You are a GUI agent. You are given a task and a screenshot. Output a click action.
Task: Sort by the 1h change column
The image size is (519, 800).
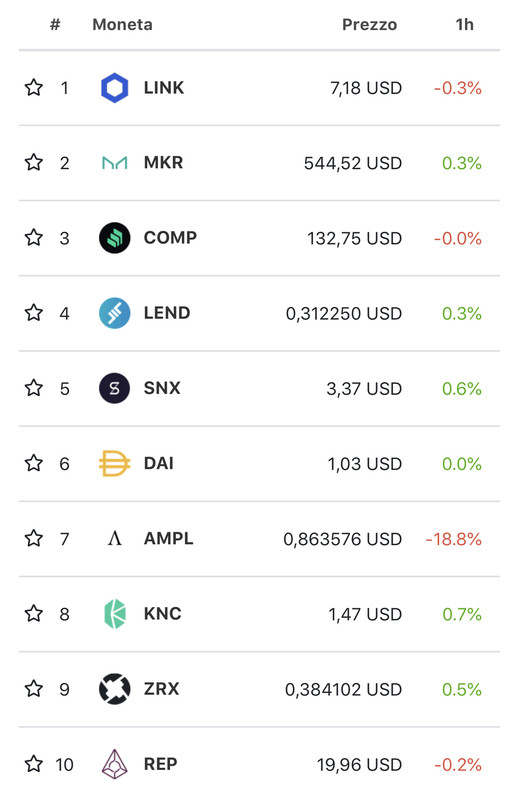coord(464,24)
